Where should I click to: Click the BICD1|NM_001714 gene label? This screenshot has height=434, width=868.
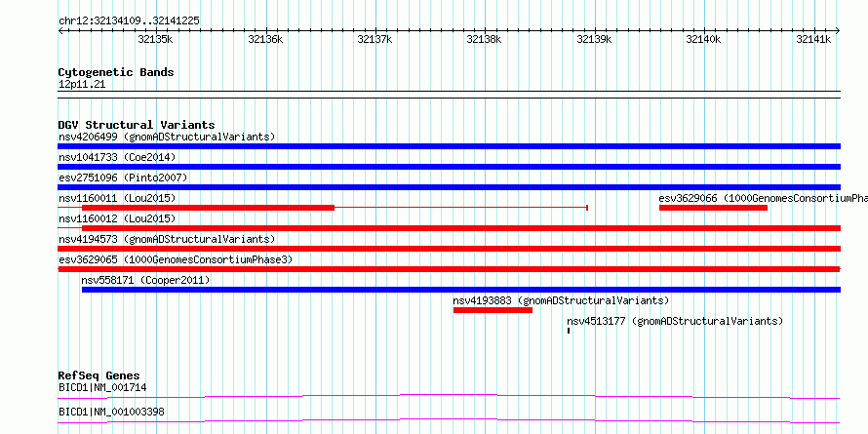coord(102,387)
